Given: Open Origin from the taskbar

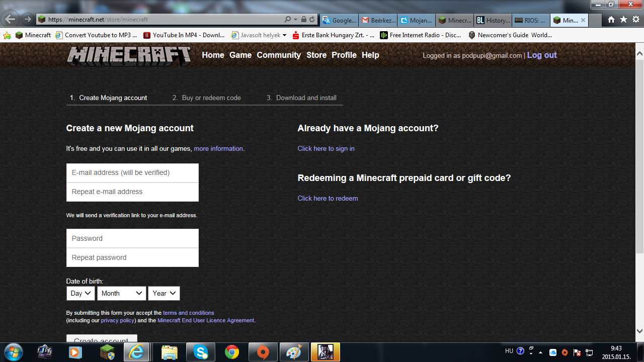Looking at the screenshot, I should coord(263,352).
